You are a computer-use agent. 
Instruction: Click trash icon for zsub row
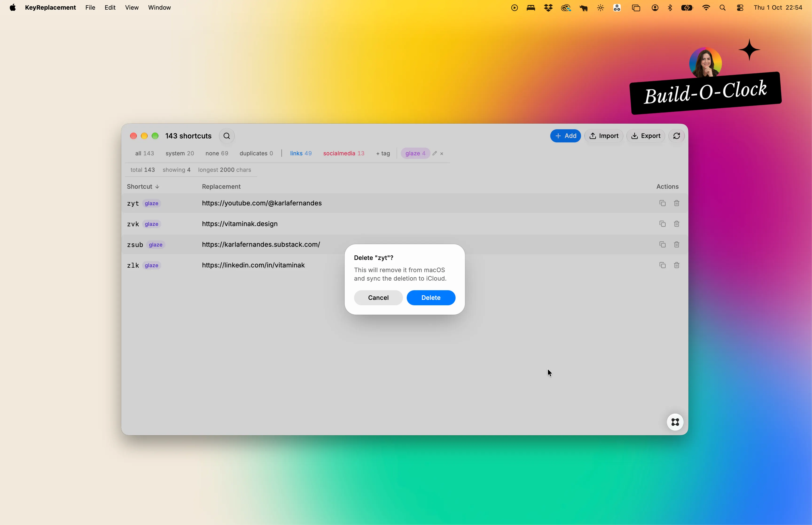[x=676, y=244]
